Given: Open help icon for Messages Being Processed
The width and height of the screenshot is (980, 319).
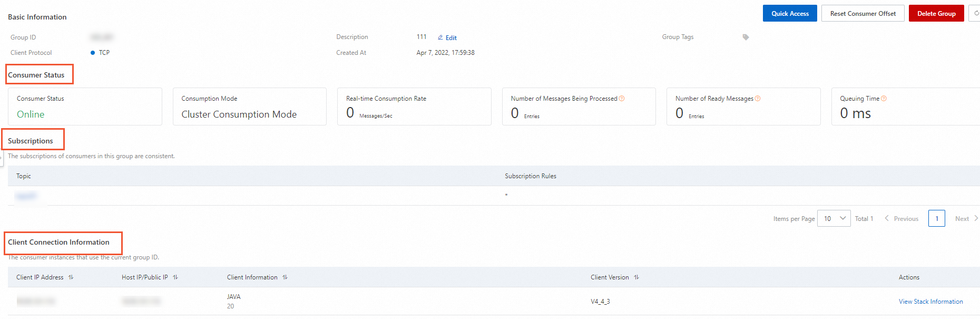Looking at the screenshot, I should [622, 99].
